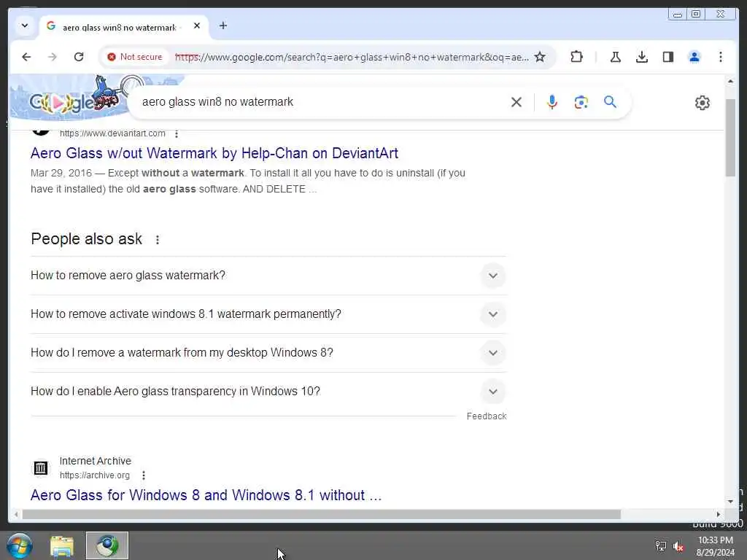Open the Windows Start button
This screenshot has height=560, width=747.
[x=20, y=545]
